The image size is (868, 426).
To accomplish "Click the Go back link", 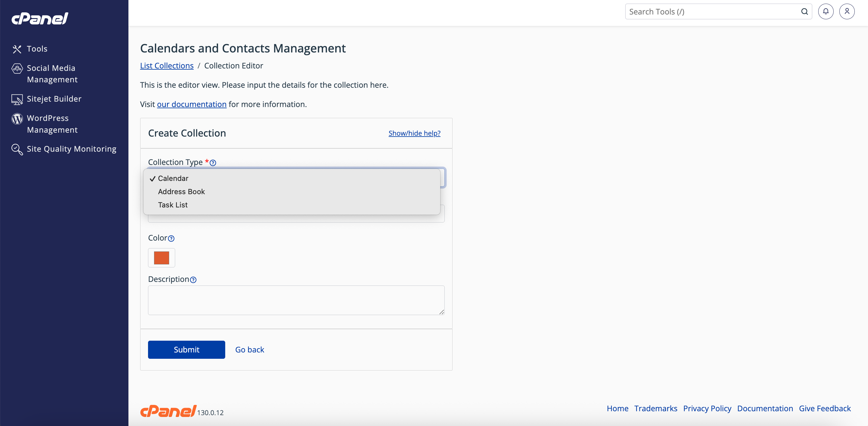I will pos(249,349).
